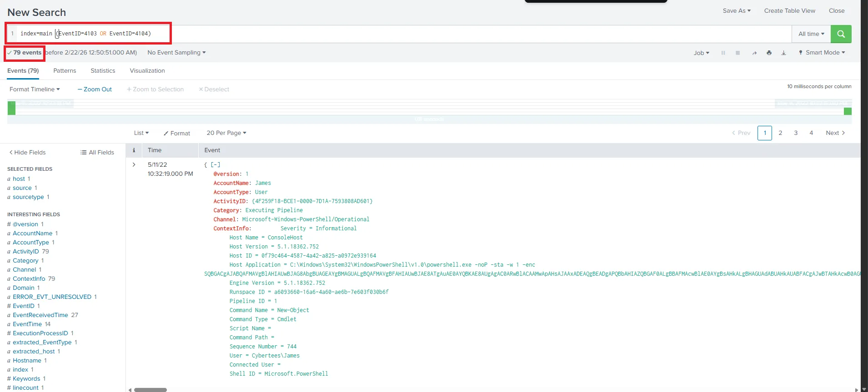This screenshot has height=392, width=868.
Task: Go to results page 4
Action: [x=811, y=133]
